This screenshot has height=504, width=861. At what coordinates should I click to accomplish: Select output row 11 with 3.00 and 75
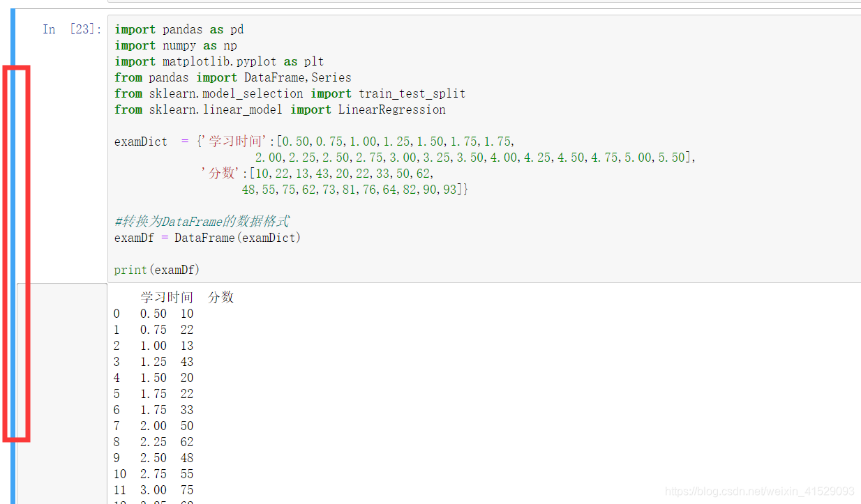pos(154,490)
